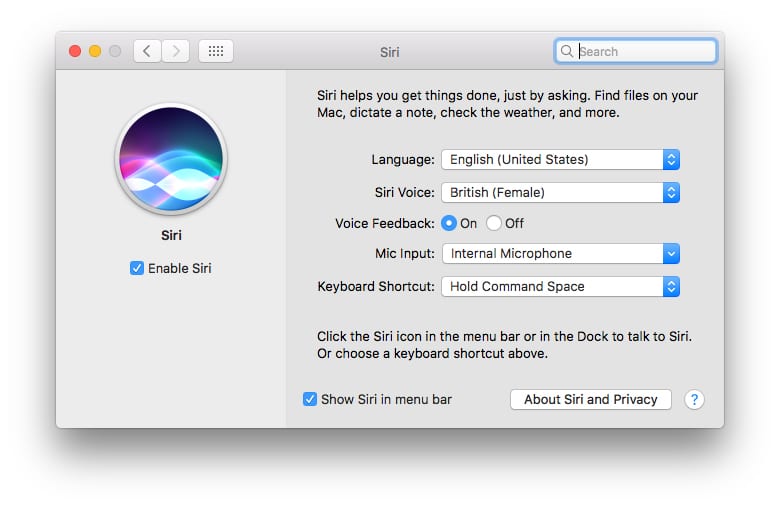This screenshot has height=508, width=780.
Task: Click the forward chevron navigation button
Action: (x=175, y=51)
